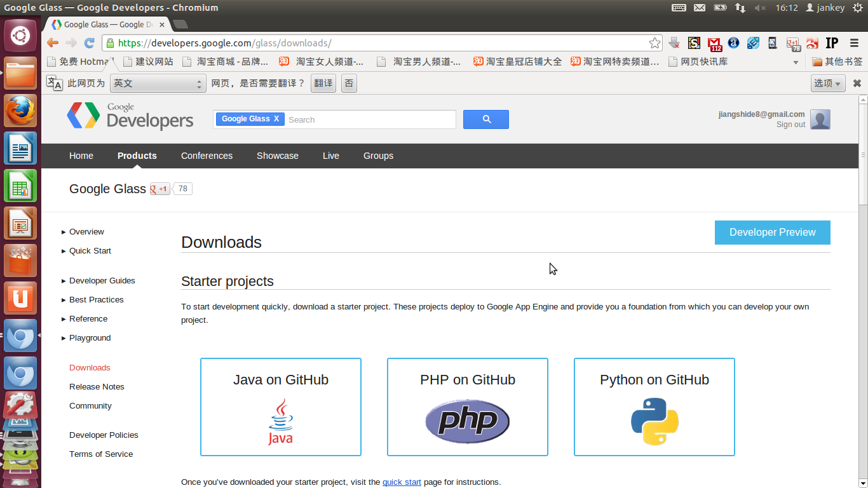Open Conferences nav item
Image resolution: width=868 pixels, height=488 pixels.
[x=207, y=156]
